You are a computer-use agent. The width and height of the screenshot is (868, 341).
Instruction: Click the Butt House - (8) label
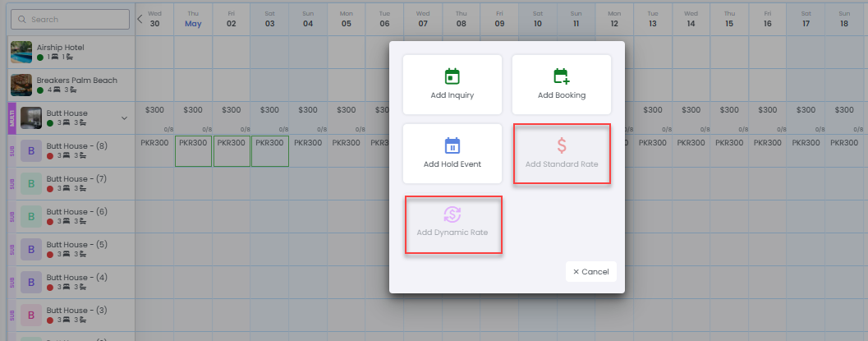(76, 146)
